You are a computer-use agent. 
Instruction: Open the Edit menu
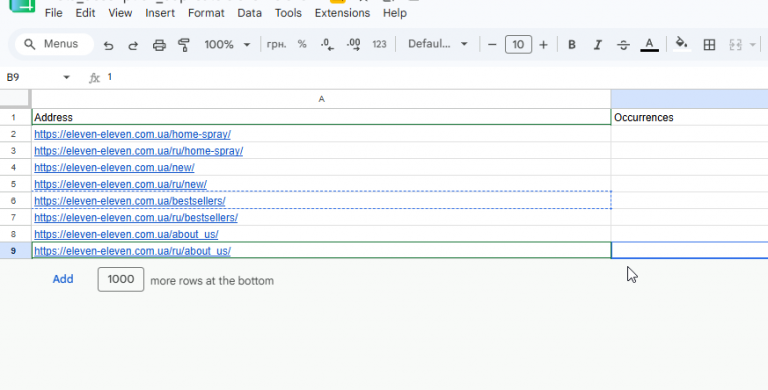point(85,13)
